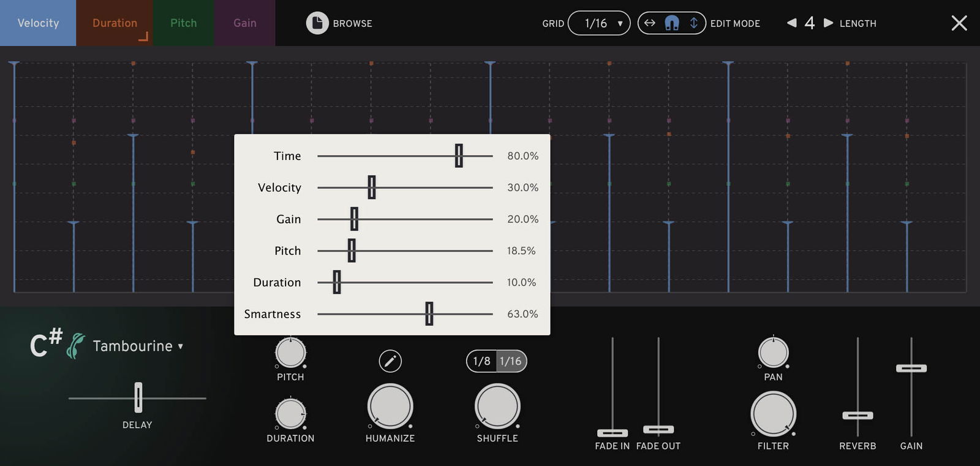Adjust the Smartness slider handle
This screenshot has height=466, width=980.
tap(429, 314)
